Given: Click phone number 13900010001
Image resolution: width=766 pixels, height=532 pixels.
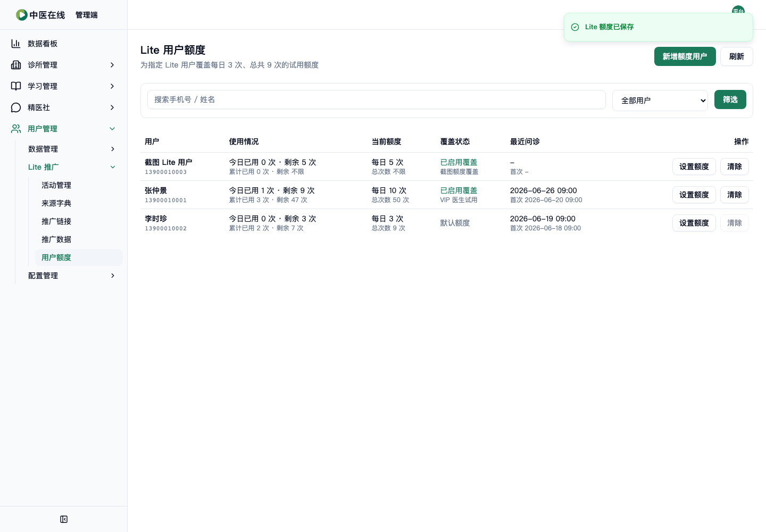Looking at the screenshot, I should pyautogui.click(x=166, y=201).
